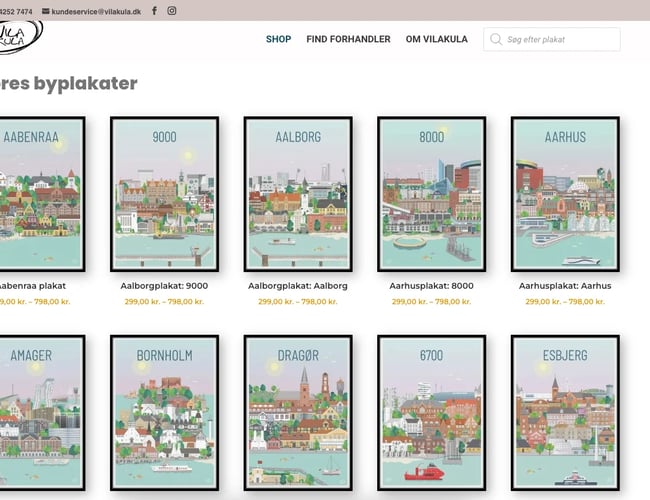Viewport: 650px width, 500px height.
Task: Open the 9000 poster thumbnail
Action: [x=165, y=194]
